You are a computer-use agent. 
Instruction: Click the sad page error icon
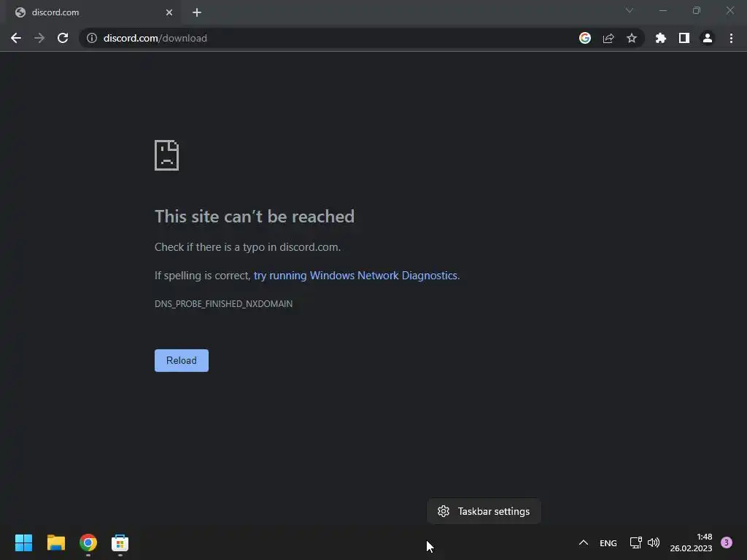point(167,155)
